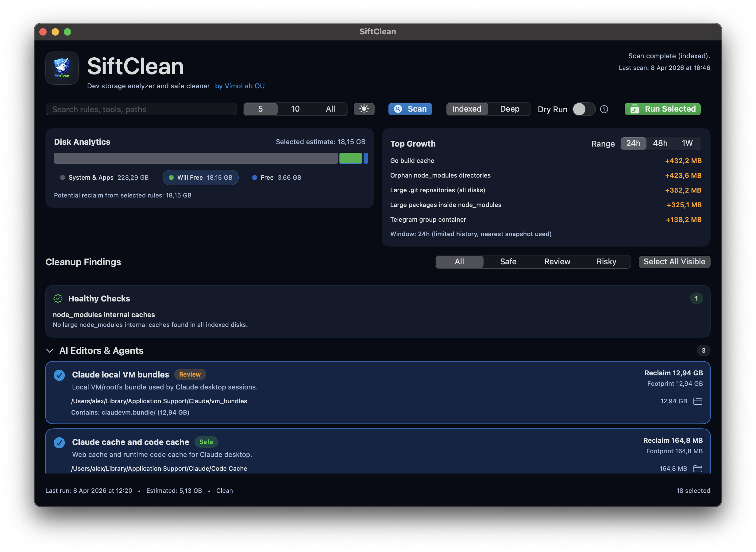Open the VimoLab OU link
Screen dimensions: 756x552
pos(240,86)
